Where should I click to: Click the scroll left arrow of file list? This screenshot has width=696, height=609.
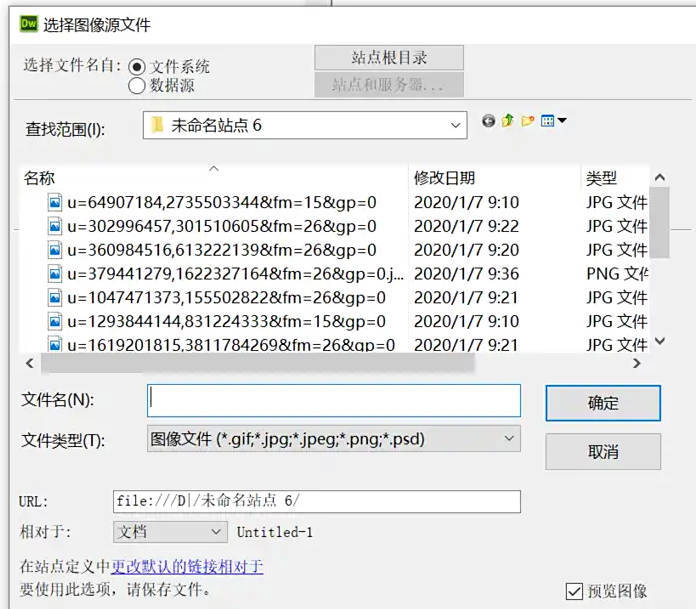[x=30, y=363]
